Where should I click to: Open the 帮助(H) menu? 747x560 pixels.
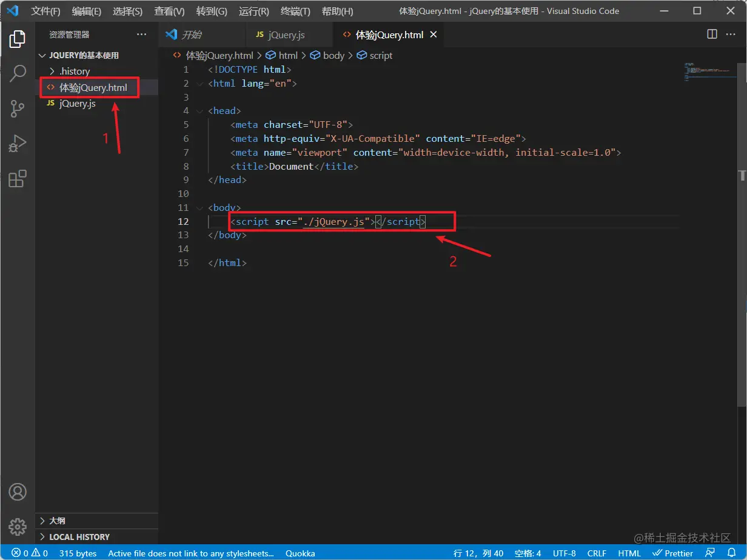tap(338, 11)
